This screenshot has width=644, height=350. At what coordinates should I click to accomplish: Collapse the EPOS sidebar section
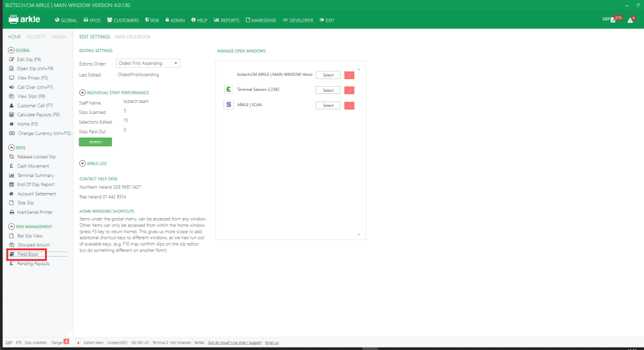[x=11, y=147]
